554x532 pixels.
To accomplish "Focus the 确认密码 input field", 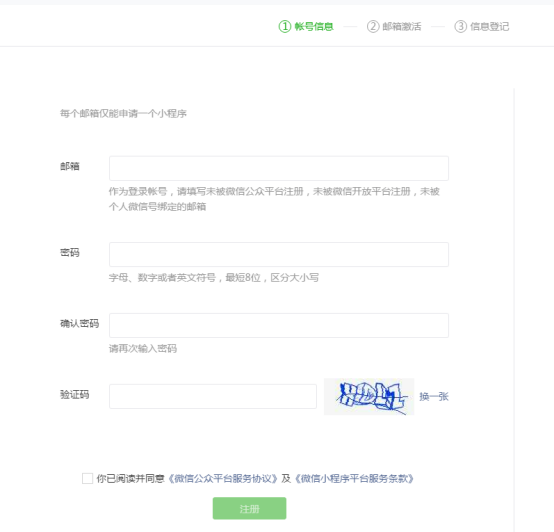I will 279,325.
